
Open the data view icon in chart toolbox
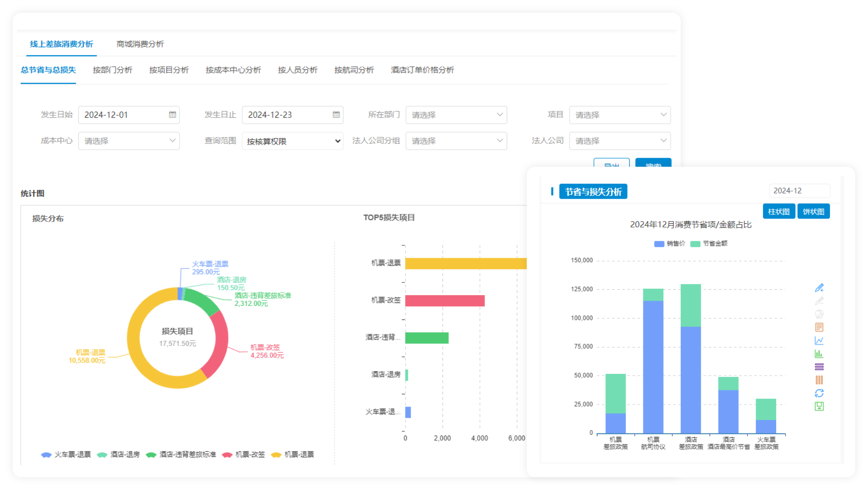tap(819, 327)
